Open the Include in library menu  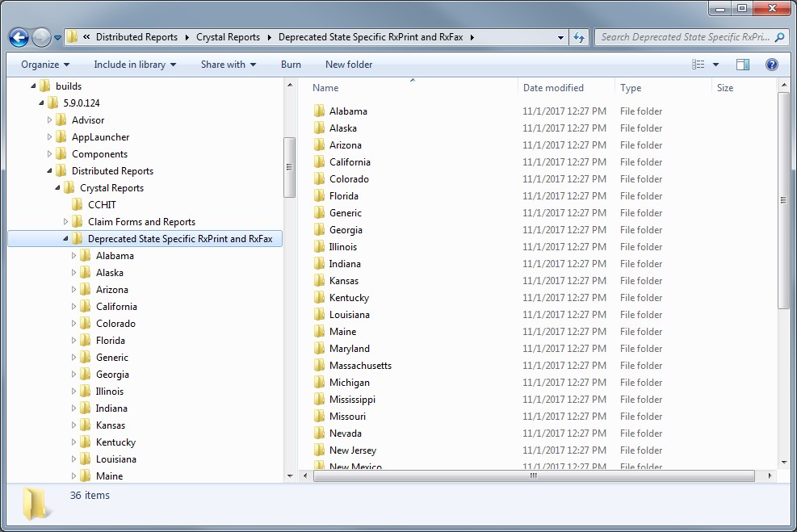tap(134, 64)
